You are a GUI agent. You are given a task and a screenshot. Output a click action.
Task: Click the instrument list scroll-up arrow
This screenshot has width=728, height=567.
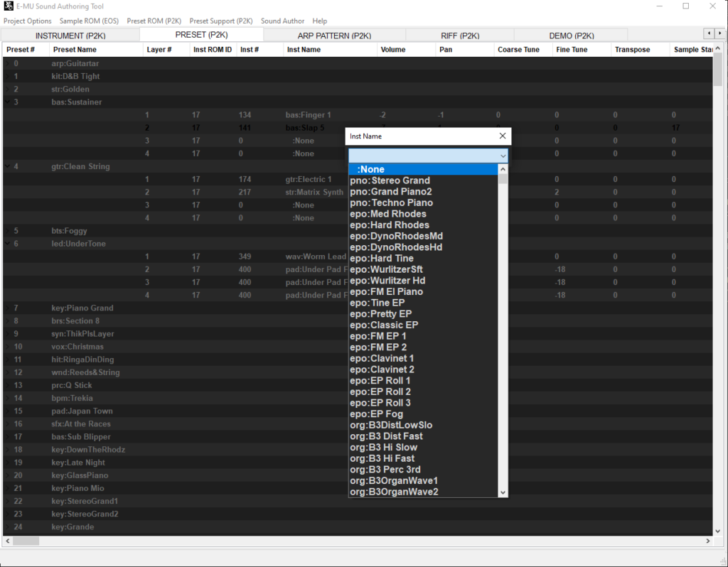pyautogui.click(x=503, y=169)
